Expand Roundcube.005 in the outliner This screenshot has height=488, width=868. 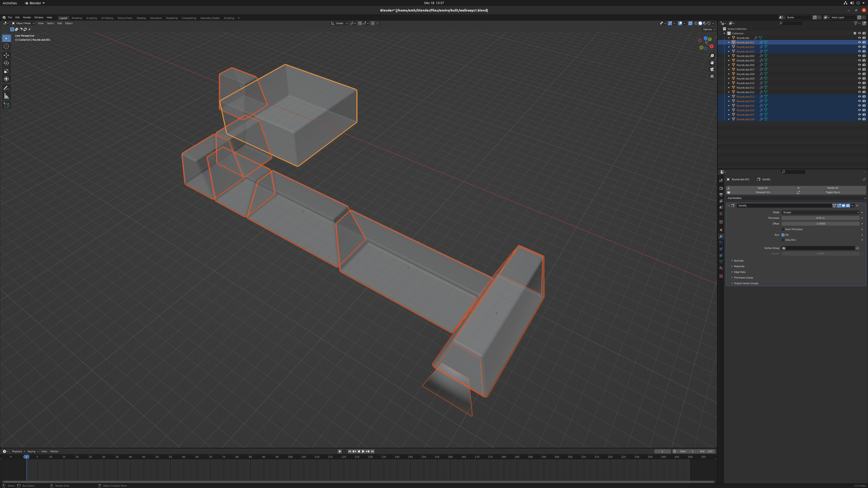click(729, 61)
